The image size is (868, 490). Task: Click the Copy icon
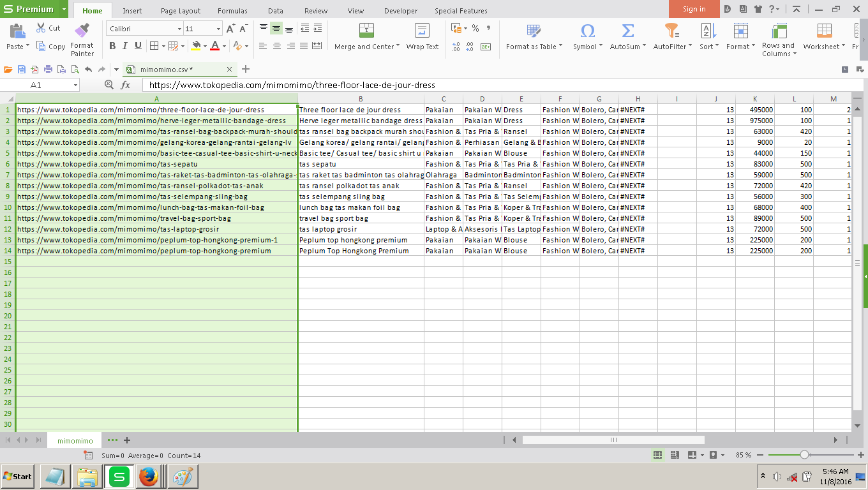point(41,46)
